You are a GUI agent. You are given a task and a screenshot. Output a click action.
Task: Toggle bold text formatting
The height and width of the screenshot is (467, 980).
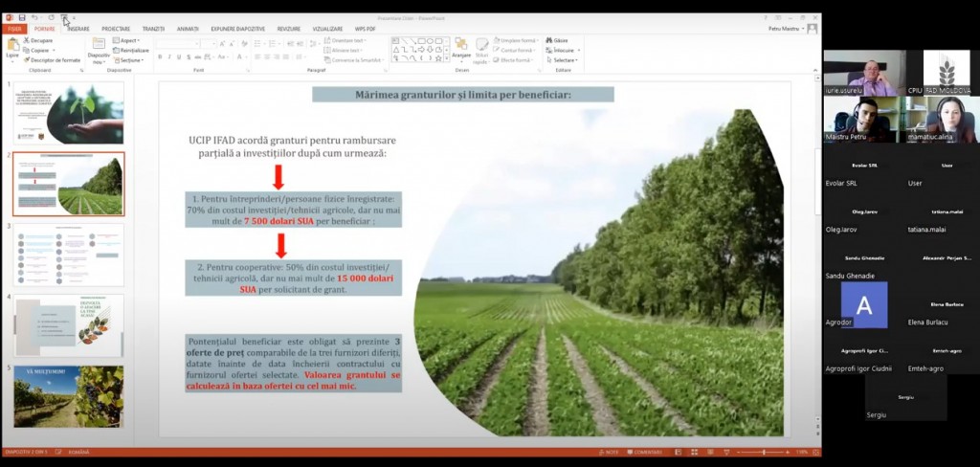[160, 57]
